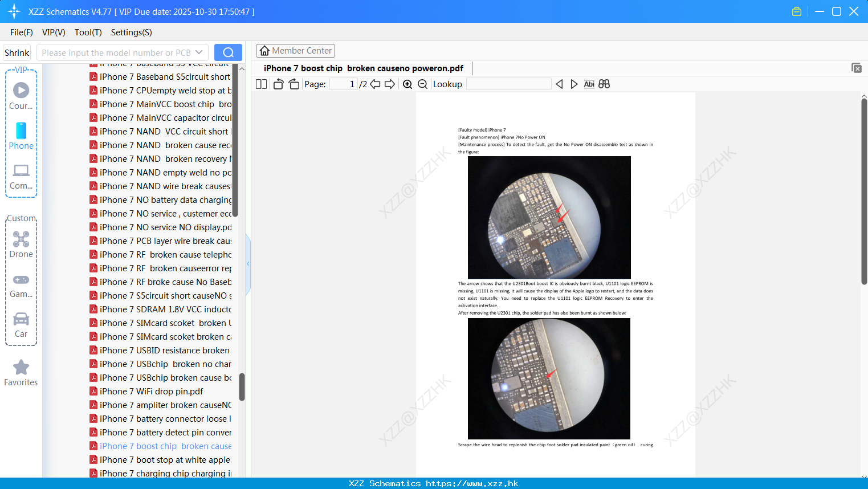Open iPhone 7 SDRAM 1.8V VCC inductor file
This screenshot has width=868, height=489.
click(x=160, y=309)
